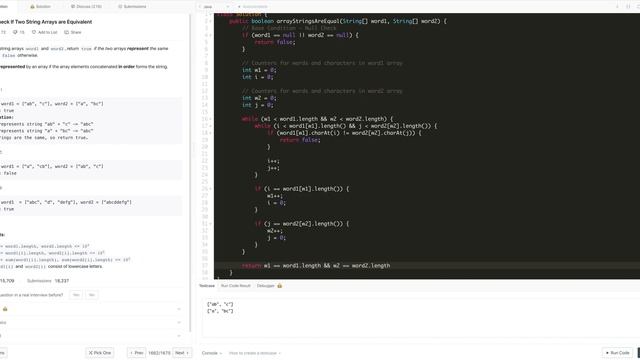Viewport: 640px width, 360px height.
Task: Open the Solution tab
Action: coord(40,7)
